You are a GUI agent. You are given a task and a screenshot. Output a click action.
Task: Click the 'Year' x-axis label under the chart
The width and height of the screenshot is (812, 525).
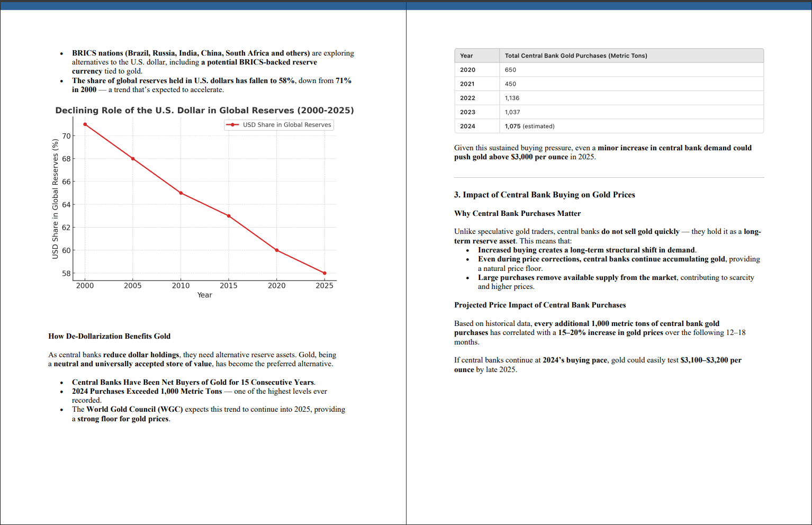(204, 295)
